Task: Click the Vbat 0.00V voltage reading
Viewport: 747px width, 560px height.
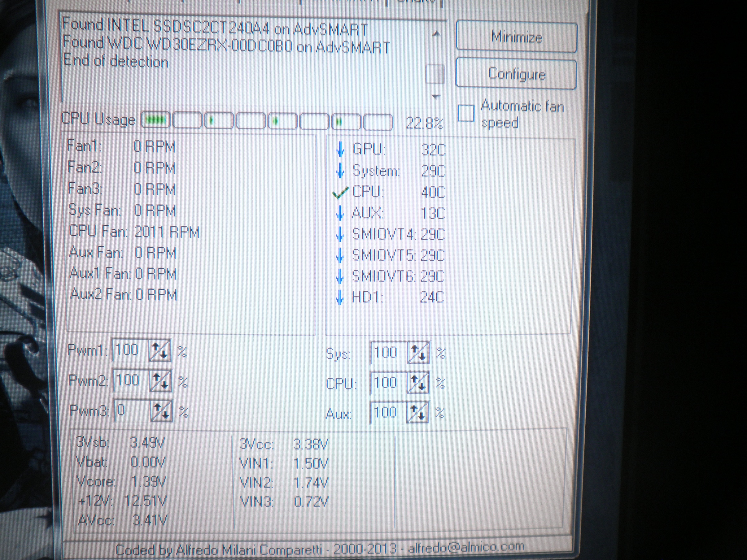Action: 120,462
